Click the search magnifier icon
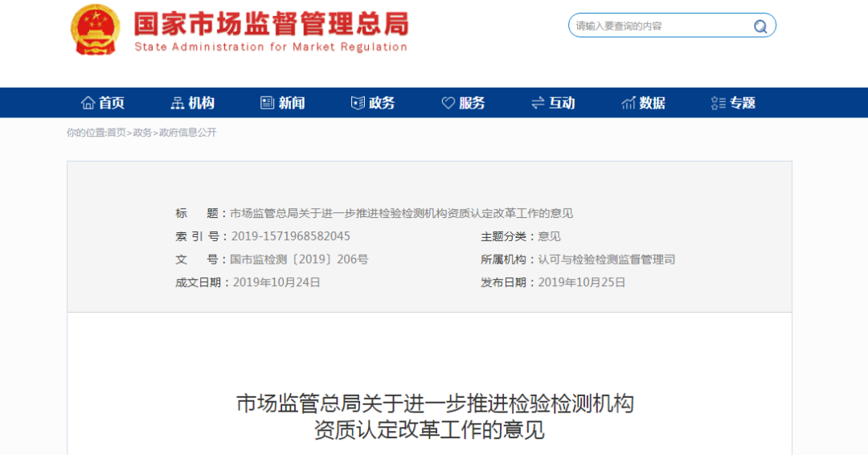This screenshot has width=868, height=455. [x=760, y=26]
